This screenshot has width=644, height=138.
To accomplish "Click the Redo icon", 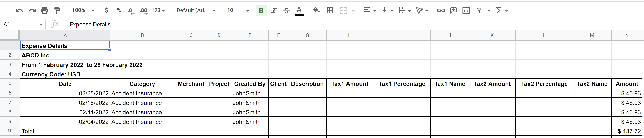I will click(x=32, y=11).
